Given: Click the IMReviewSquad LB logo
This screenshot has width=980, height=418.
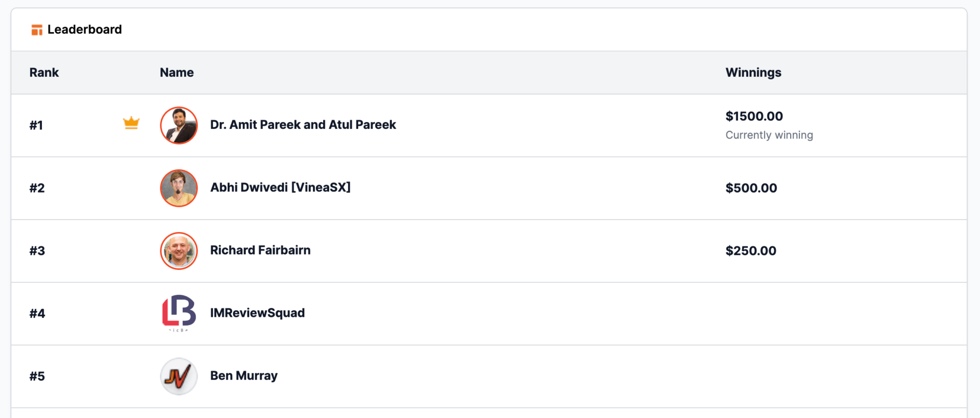Looking at the screenshot, I should pos(179,313).
